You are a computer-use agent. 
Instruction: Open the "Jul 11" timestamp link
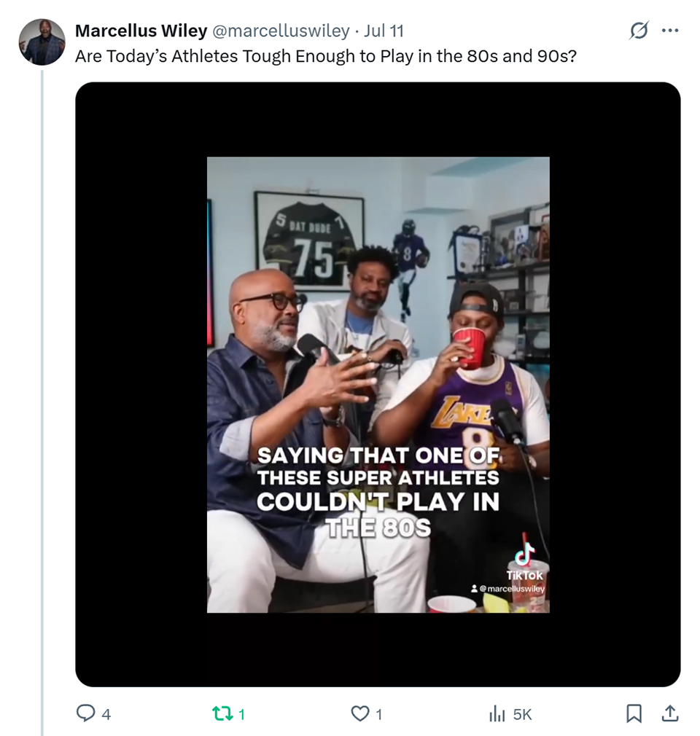[x=384, y=31]
